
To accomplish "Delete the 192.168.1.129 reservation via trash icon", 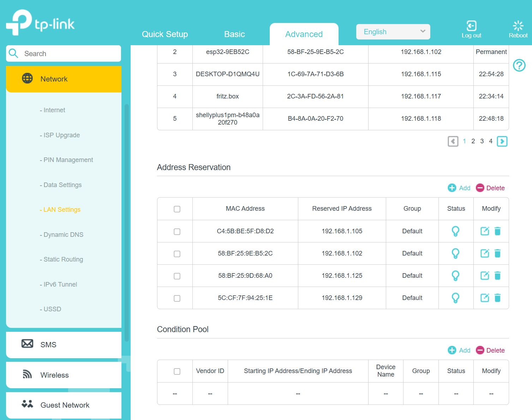I will point(497,298).
